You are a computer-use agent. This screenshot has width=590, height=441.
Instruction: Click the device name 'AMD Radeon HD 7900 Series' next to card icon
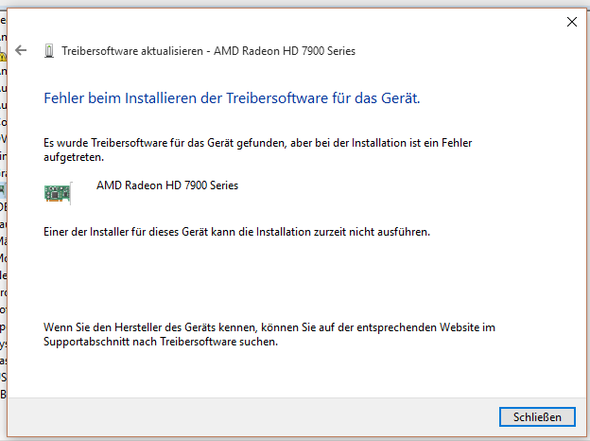click(x=167, y=185)
